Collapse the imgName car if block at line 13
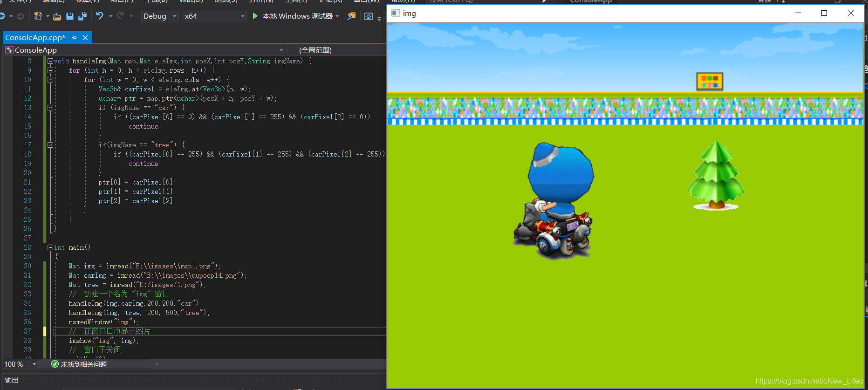The height and width of the screenshot is (390, 868). pos(50,108)
